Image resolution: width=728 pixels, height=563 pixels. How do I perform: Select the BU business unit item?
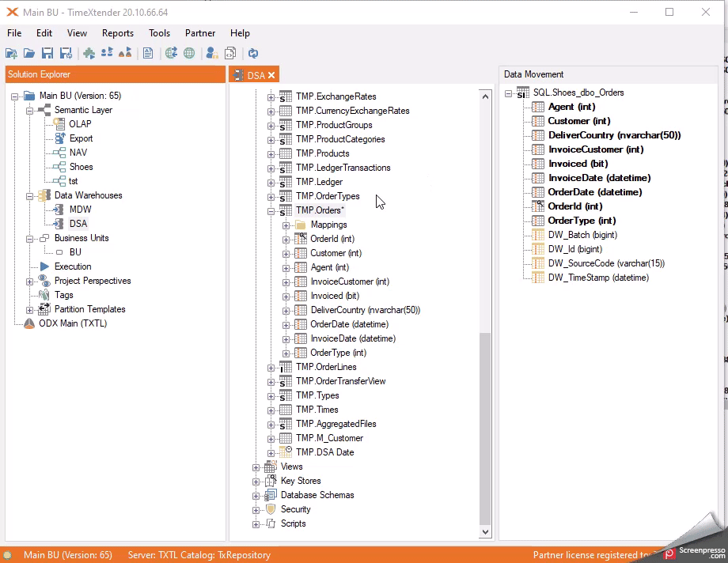pyautogui.click(x=75, y=252)
